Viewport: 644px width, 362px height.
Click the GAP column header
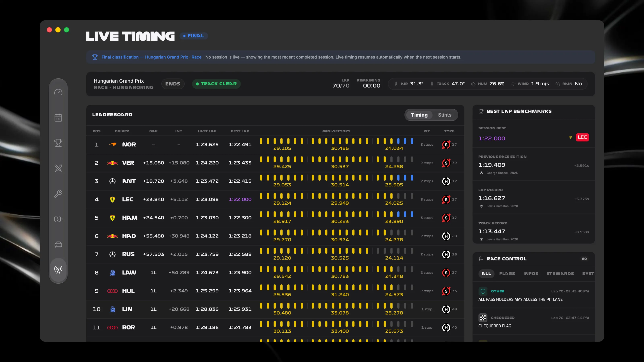tap(154, 131)
